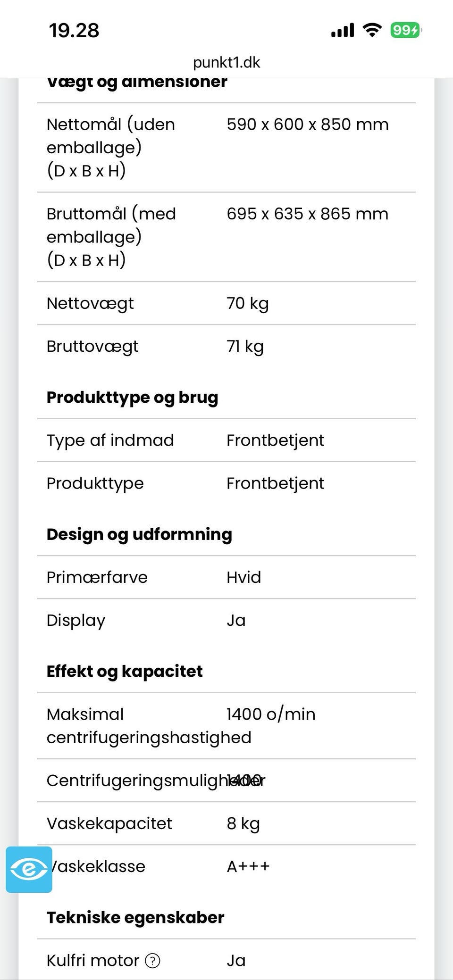The height and width of the screenshot is (980, 453).
Task: Click the Bruttovægt 71 kg value
Action: [245, 346]
